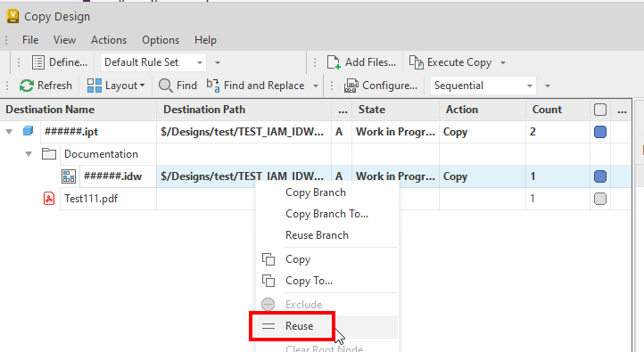The width and height of the screenshot is (644, 352).
Task: Select the Test111.pdf row
Action: (x=91, y=199)
